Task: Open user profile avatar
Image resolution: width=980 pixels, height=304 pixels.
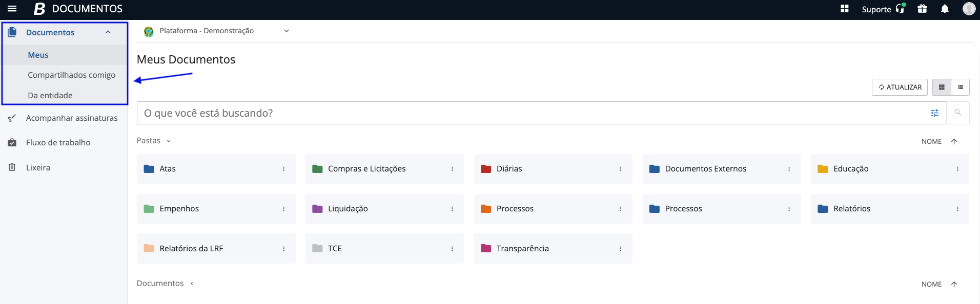Action: click(x=969, y=9)
